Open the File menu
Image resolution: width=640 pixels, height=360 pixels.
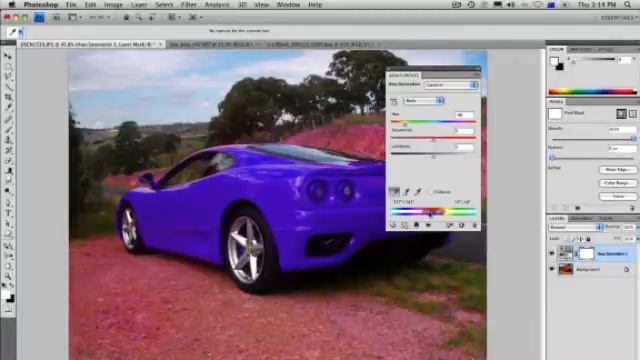click(x=71, y=5)
